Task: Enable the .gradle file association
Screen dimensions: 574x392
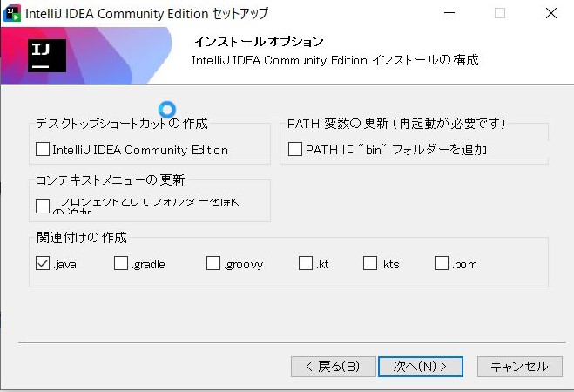Action: 121,263
